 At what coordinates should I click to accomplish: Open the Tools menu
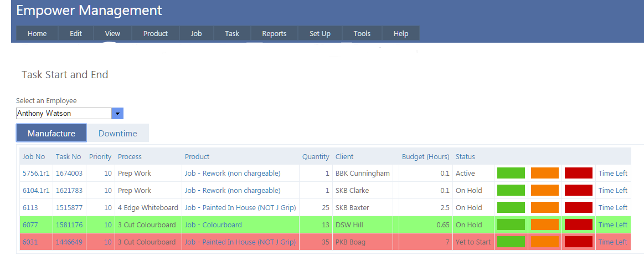click(x=362, y=33)
